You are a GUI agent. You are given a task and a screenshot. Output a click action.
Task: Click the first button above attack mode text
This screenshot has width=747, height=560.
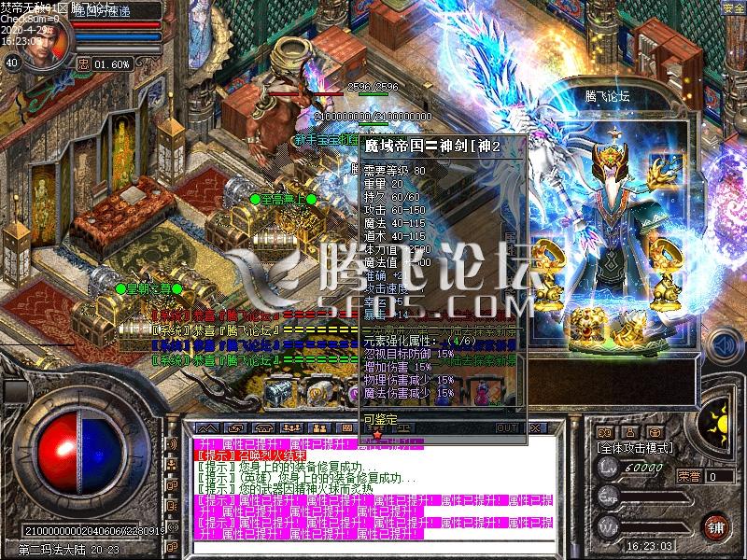(604, 432)
